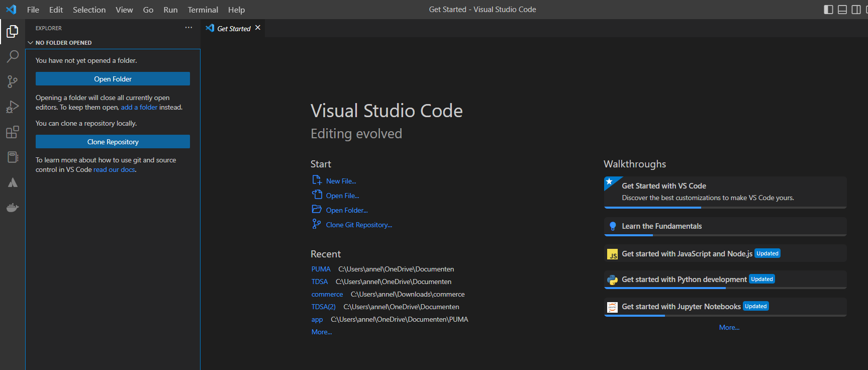The width and height of the screenshot is (868, 370).
Task: Click the Python logo icon
Action: (x=612, y=280)
